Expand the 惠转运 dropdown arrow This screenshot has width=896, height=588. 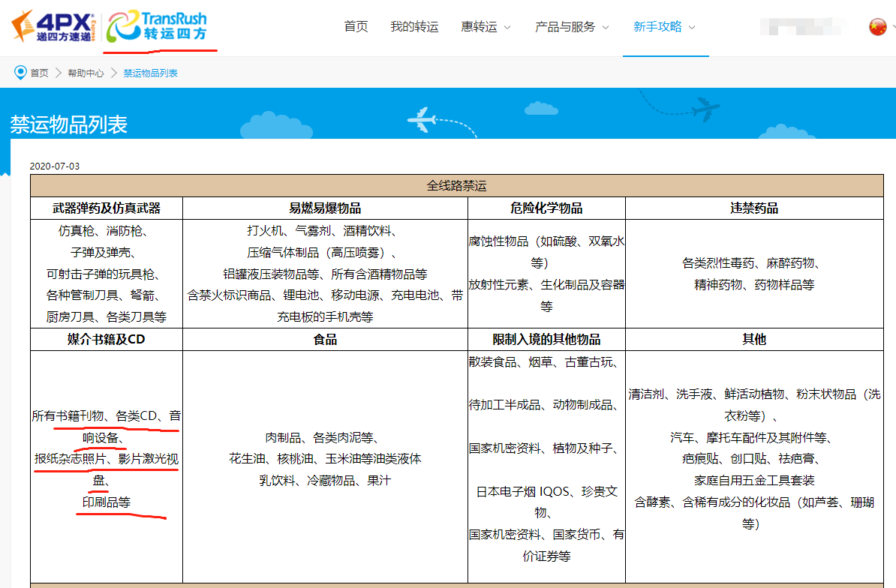click(x=507, y=28)
